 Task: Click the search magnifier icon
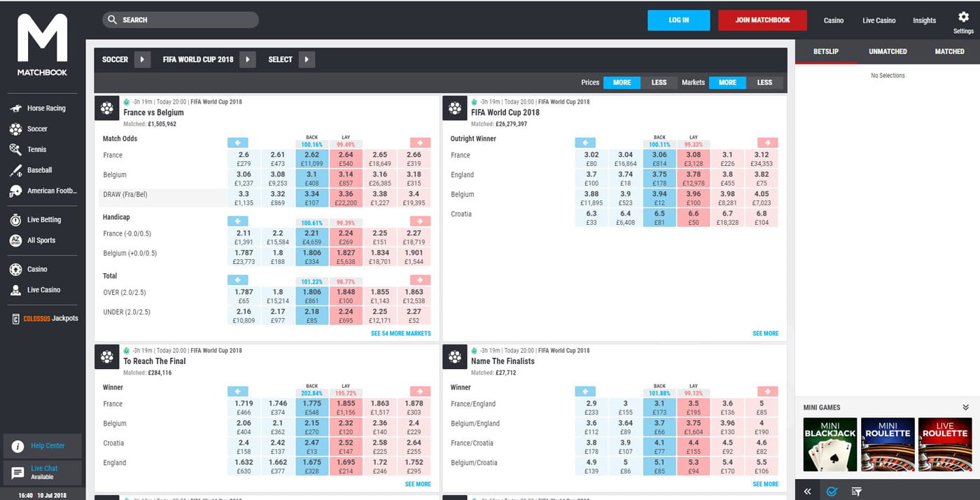pos(113,20)
